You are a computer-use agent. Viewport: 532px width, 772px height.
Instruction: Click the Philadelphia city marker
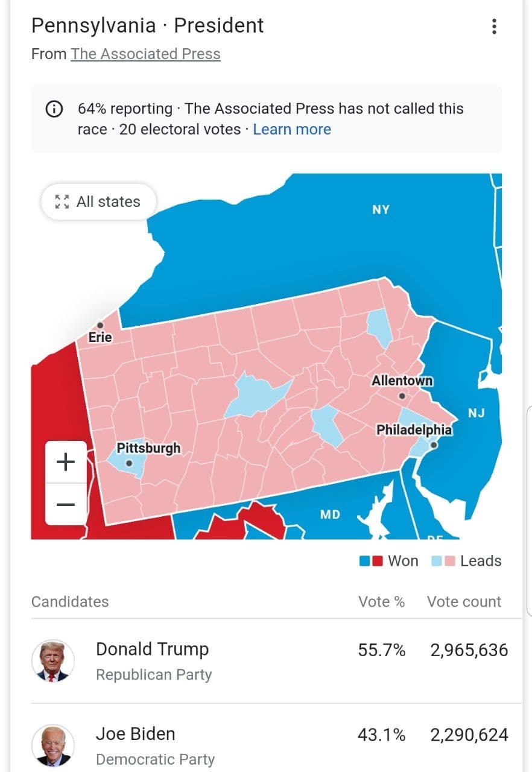(433, 445)
